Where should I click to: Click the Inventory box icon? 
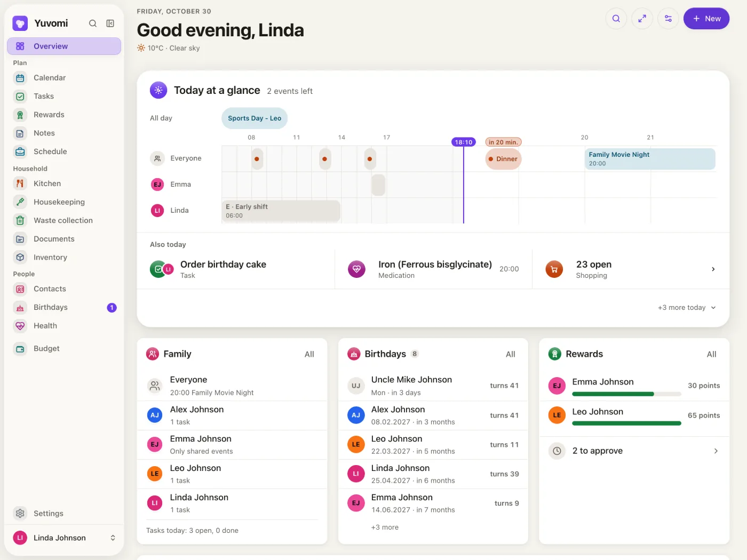pyautogui.click(x=20, y=257)
